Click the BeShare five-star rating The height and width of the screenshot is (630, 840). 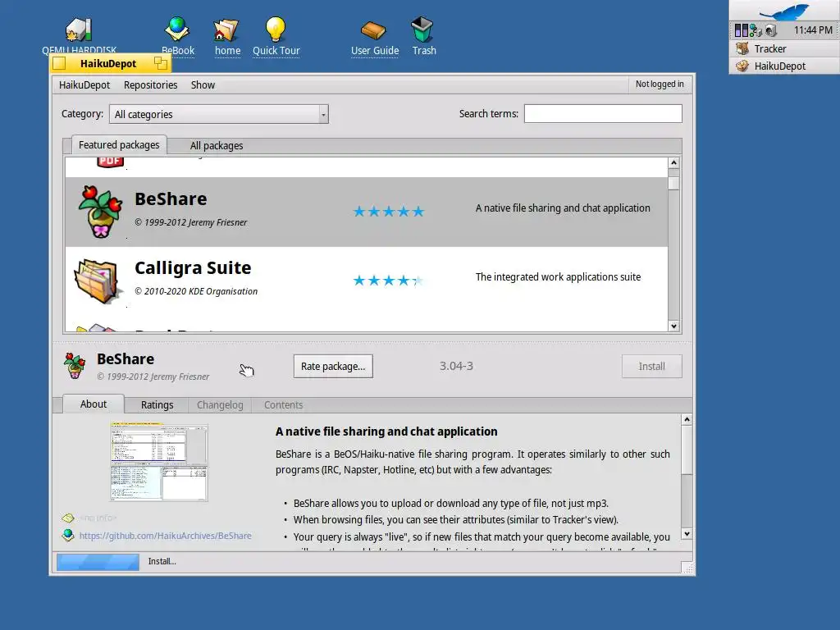click(x=388, y=212)
